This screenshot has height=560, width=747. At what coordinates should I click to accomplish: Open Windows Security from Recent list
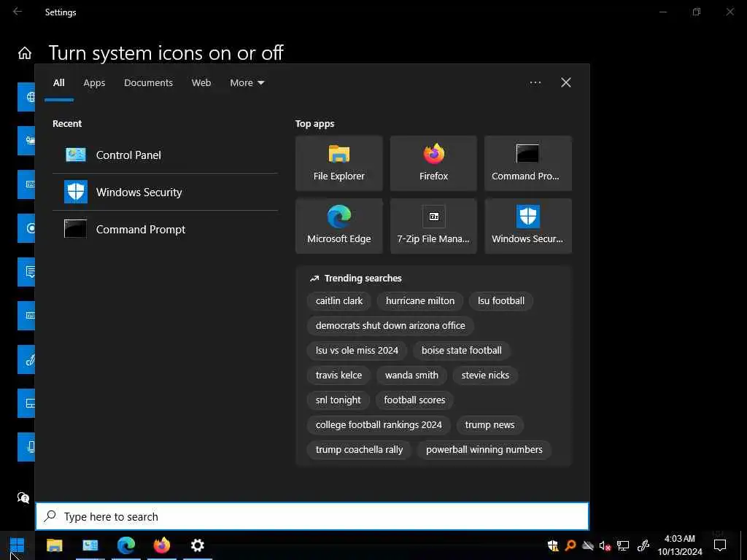tap(165, 192)
